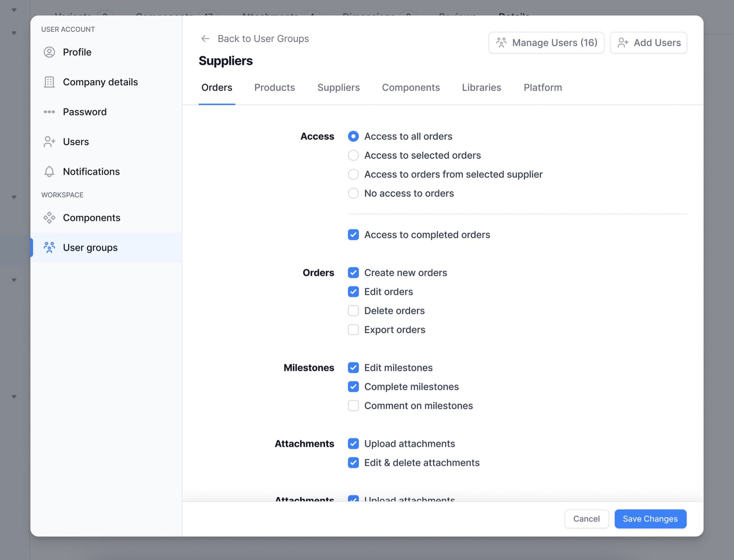Screen dimensions: 734x560
Task: Click the Profile user circle icon
Action: [49, 52]
